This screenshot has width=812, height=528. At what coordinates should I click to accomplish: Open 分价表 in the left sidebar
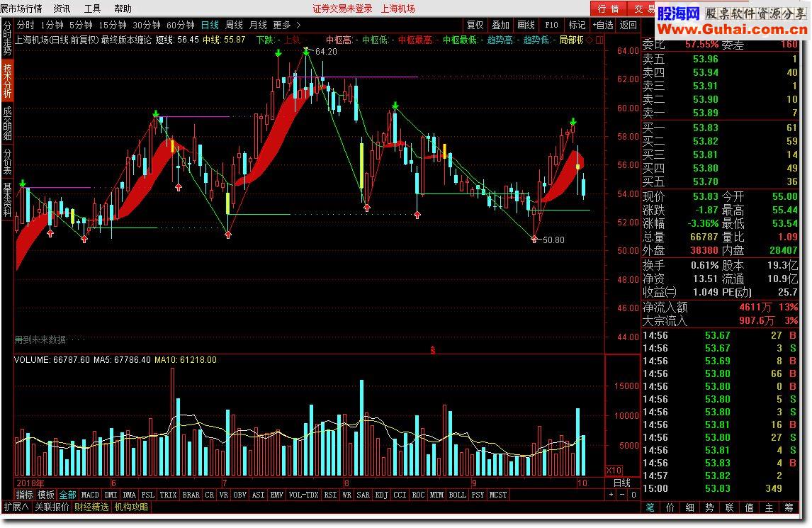[7, 161]
